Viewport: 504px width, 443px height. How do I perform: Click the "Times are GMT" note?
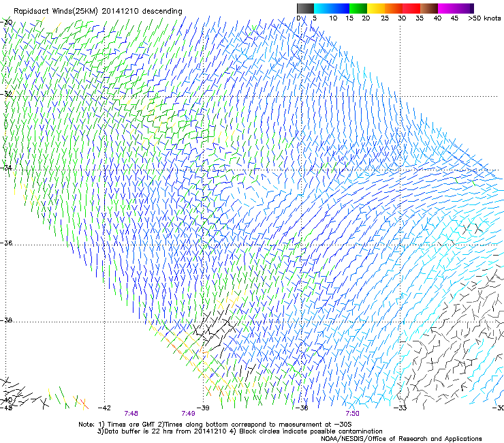(x=126, y=425)
